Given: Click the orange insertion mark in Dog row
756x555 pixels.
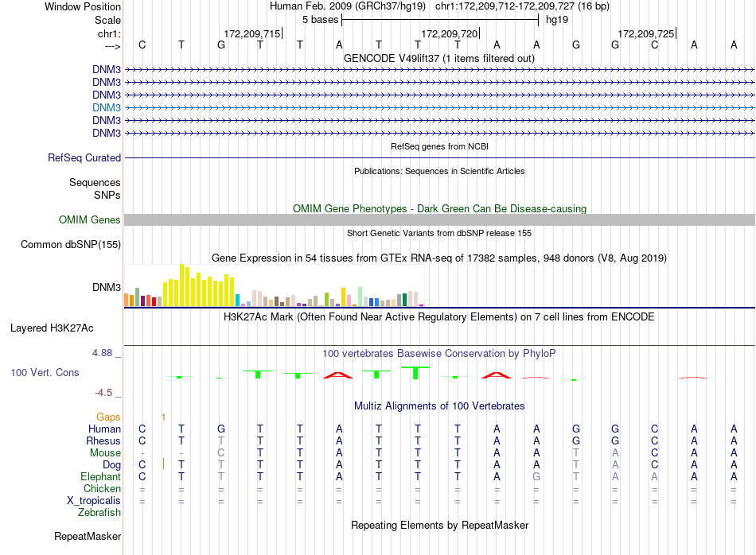Looking at the screenshot, I should 163,464.
